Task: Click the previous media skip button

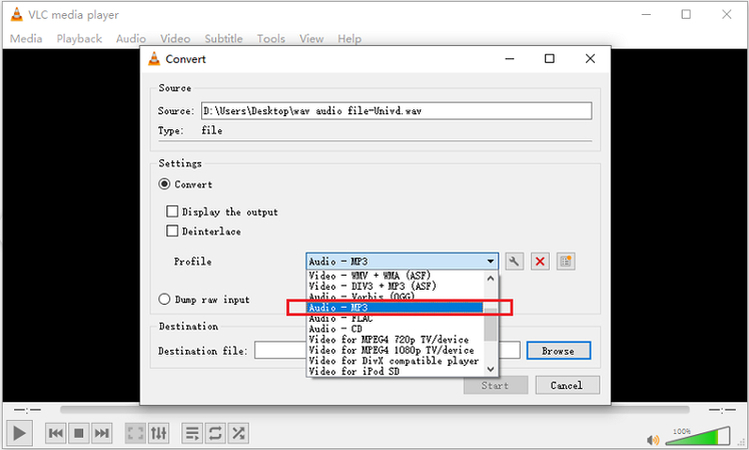Action: tap(56, 433)
